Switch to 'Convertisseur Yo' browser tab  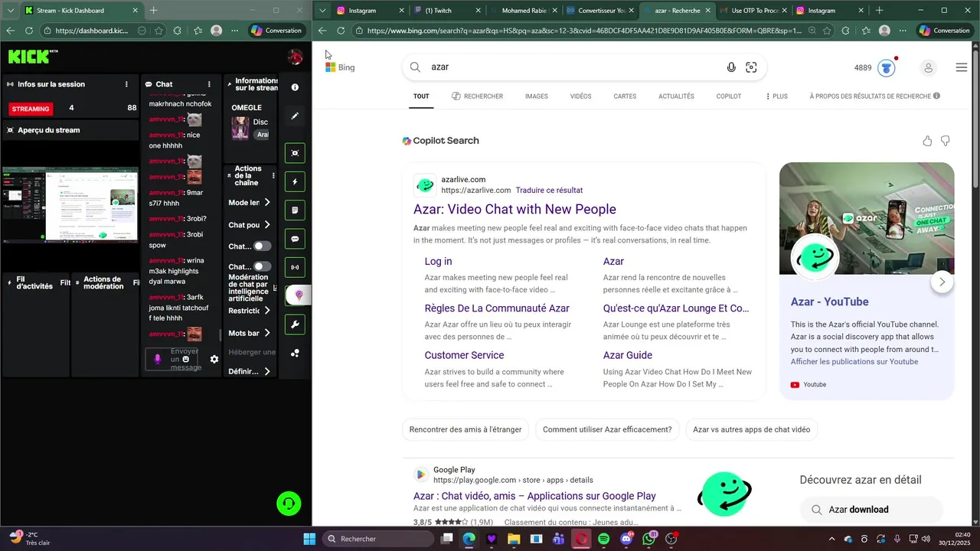tap(599, 11)
